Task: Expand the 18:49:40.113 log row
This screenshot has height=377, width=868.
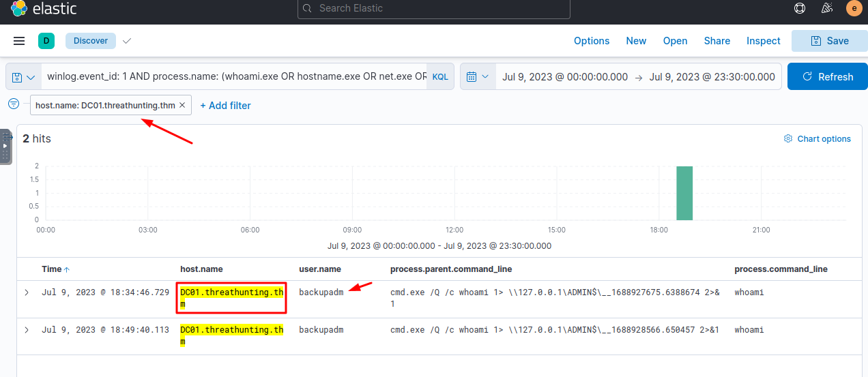Action: (27, 330)
